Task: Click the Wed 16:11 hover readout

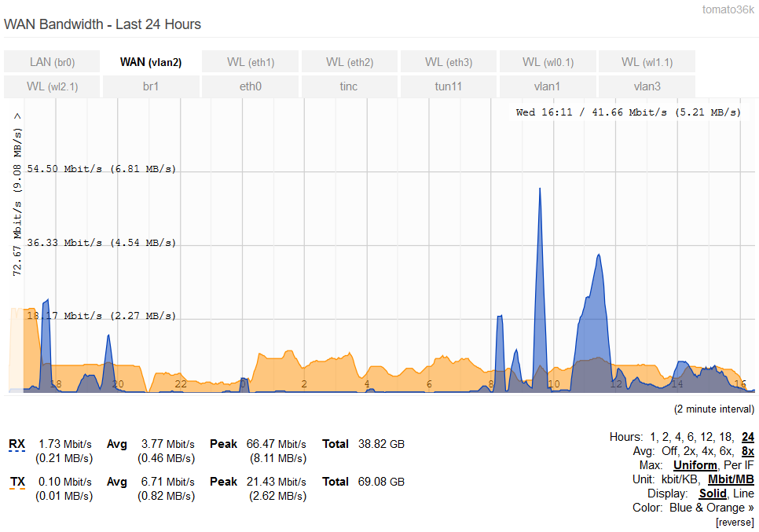Action: pos(628,112)
